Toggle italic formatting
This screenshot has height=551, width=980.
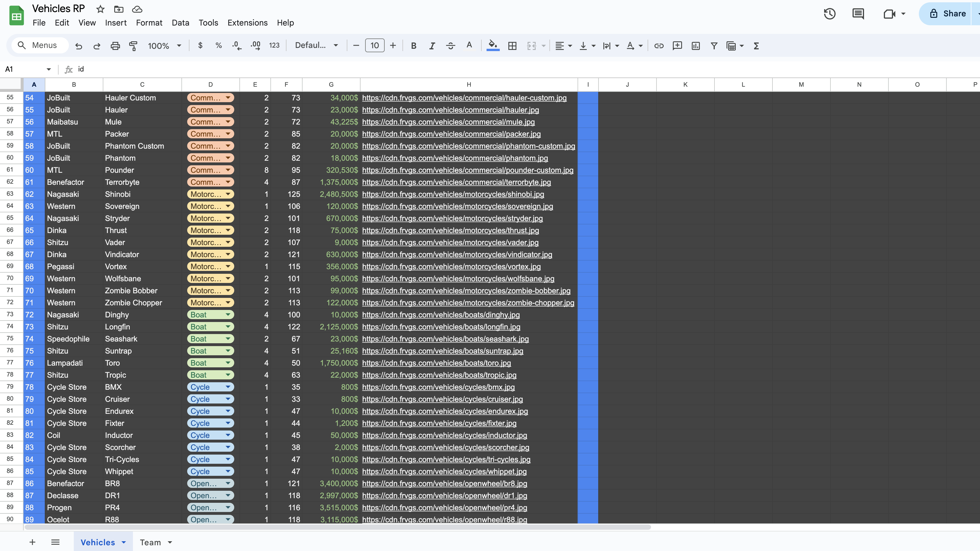click(x=432, y=46)
